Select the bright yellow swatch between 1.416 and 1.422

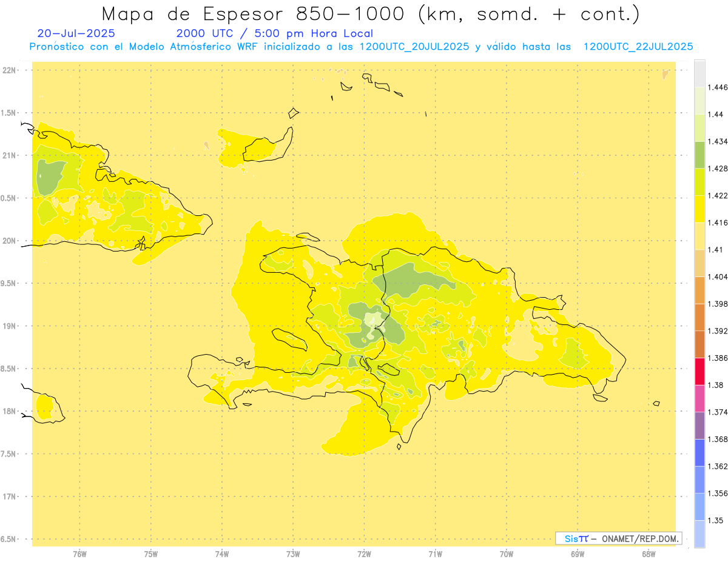coord(699,209)
